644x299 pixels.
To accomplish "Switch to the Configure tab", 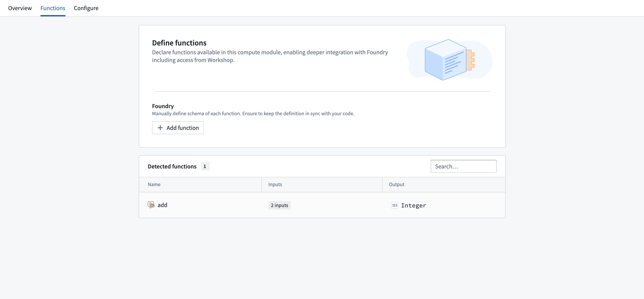I will (x=86, y=8).
